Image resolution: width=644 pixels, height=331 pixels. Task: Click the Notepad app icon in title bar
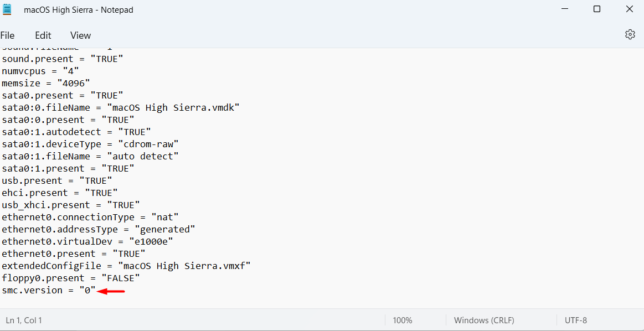point(7,9)
